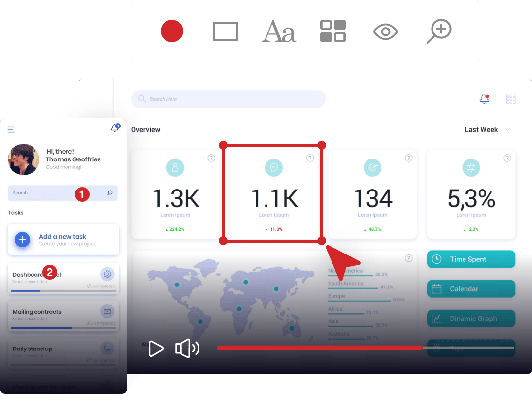Open the grid layout tool
532x413 pixels.
click(x=333, y=32)
